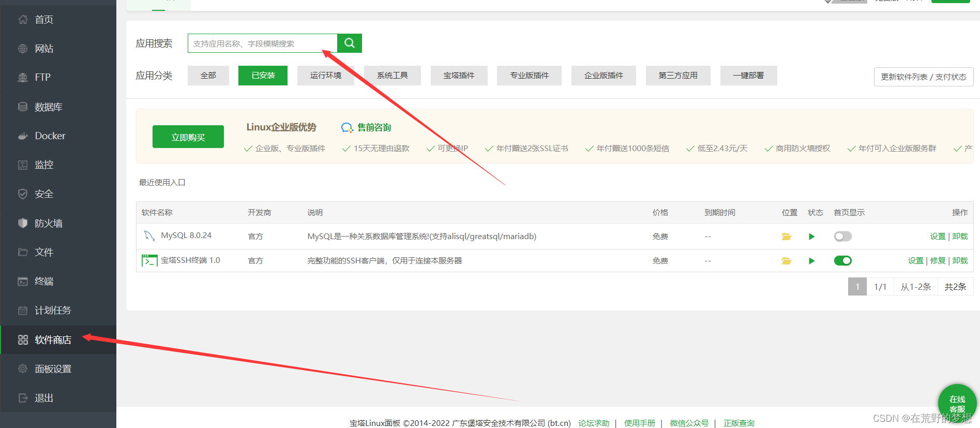Click the 售前咨询 link

374,127
